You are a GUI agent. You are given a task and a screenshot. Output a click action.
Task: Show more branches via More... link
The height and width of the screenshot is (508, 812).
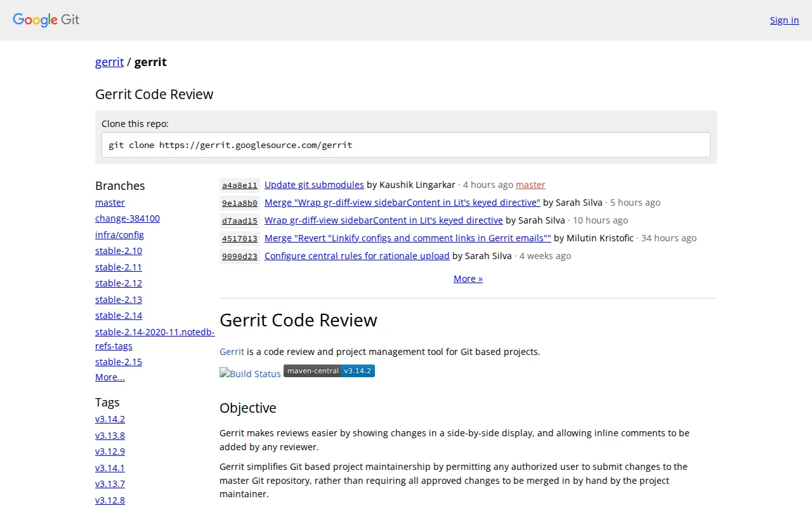pyautogui.click(x=110, y=377)
